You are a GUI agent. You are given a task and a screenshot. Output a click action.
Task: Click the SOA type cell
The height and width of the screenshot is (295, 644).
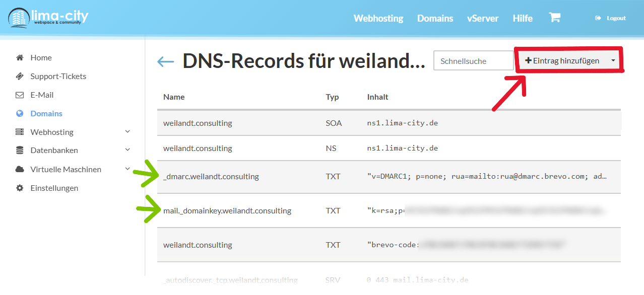tap(334, 122)
